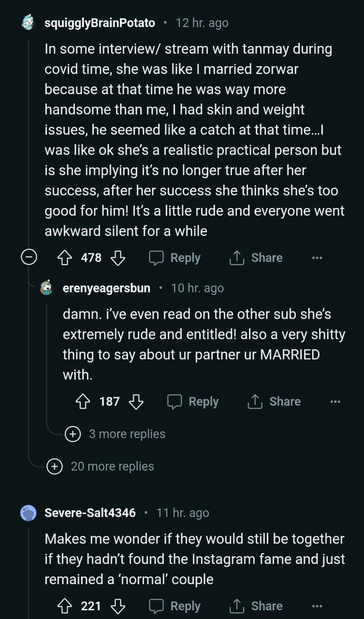Open more options on Severe-Salt4346's comment

[x=317, y=606]
